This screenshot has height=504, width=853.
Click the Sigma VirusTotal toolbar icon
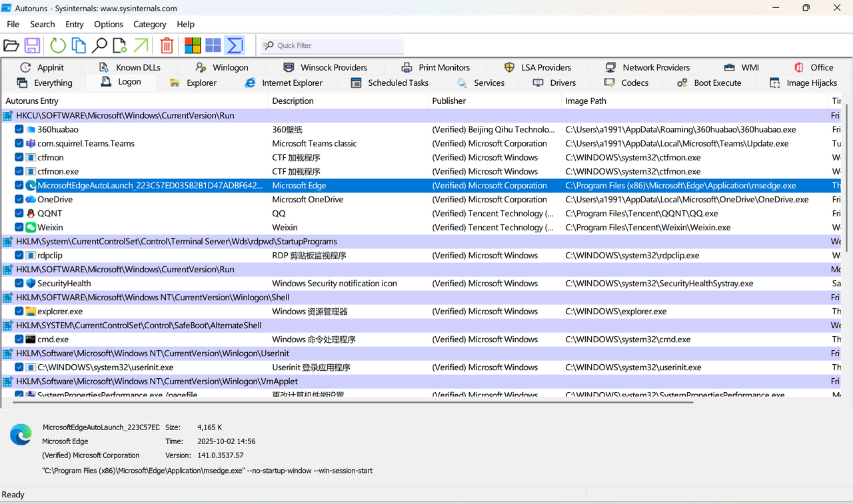(235, 45)
